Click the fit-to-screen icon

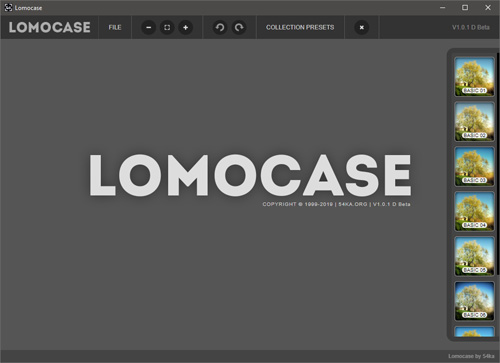(x=167, y=27)
